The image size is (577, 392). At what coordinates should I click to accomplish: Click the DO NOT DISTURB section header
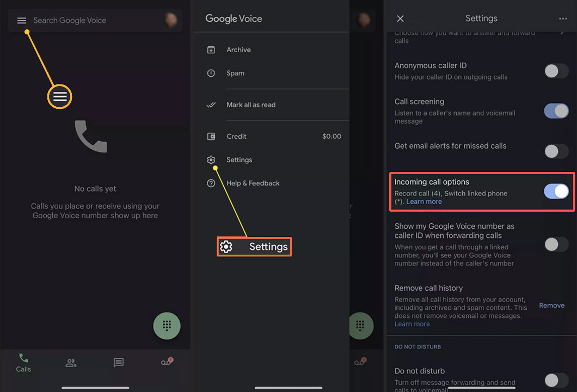pos(418,347)
